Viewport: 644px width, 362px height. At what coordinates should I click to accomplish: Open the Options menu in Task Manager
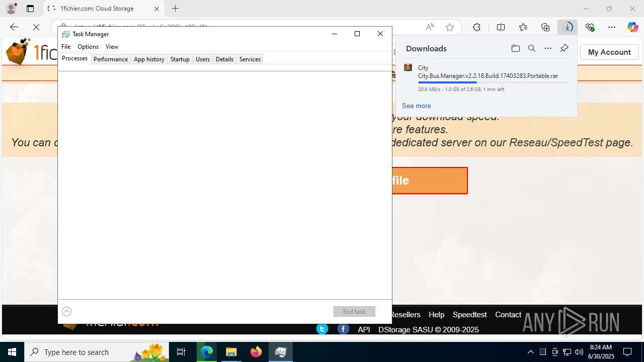pyautogui.click(x=88, y=46)
